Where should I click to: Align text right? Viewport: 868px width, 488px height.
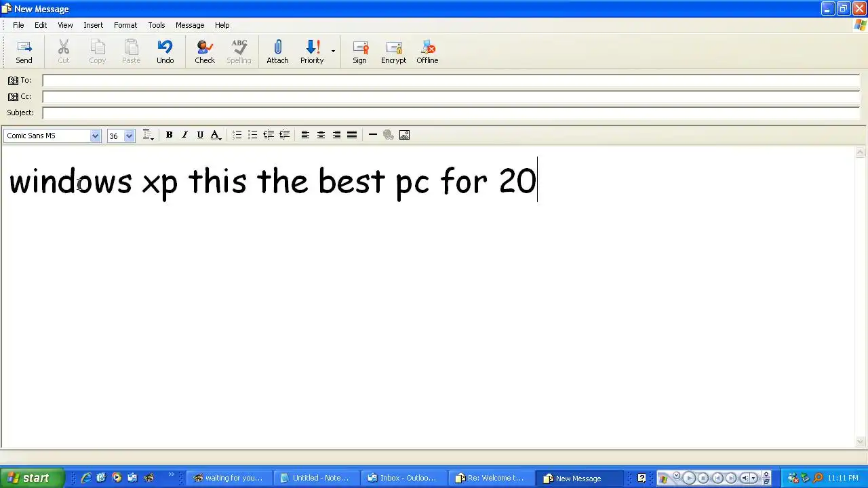[336, 135]
